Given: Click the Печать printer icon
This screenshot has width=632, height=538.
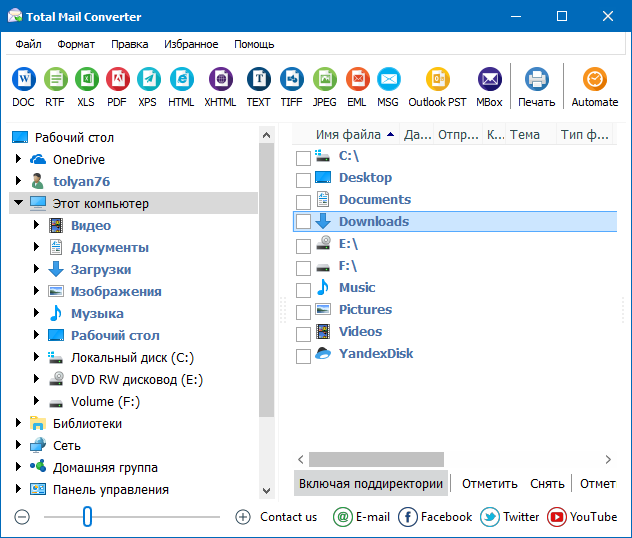Looking at the screenshot, I should [x=536, y=80].
